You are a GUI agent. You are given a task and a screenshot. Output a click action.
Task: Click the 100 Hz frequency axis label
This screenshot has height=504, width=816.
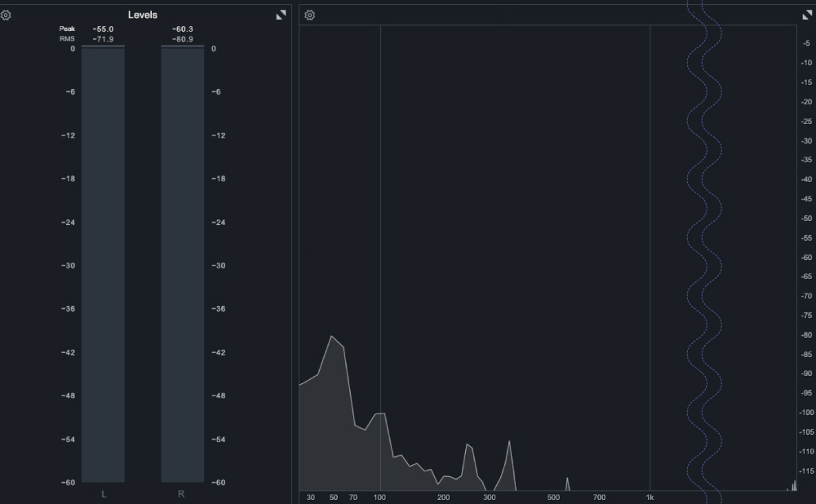click(380, 497)
